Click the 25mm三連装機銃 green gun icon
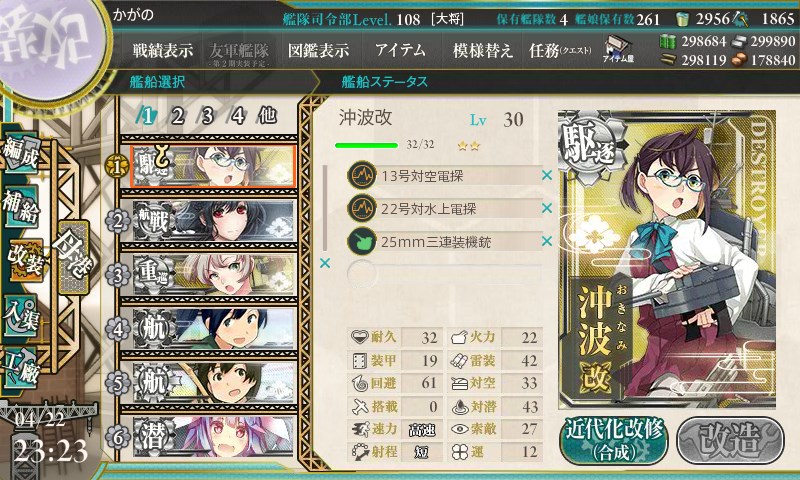This screenshot has width=800, height=480. (x=362, y=241)
